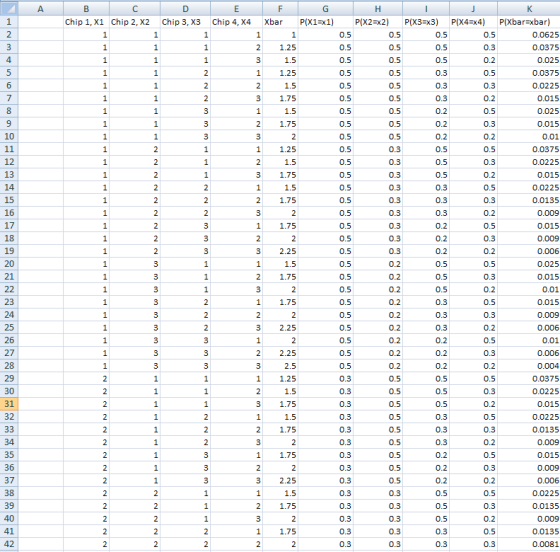Select cell K42 containing 0.0081
The height and width of the screenshot is (552, 560).
(529, 544)
